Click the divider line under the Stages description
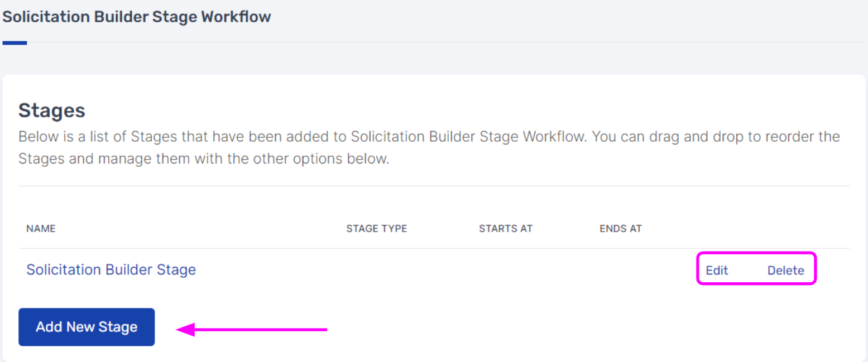 (x=434, y=186)
